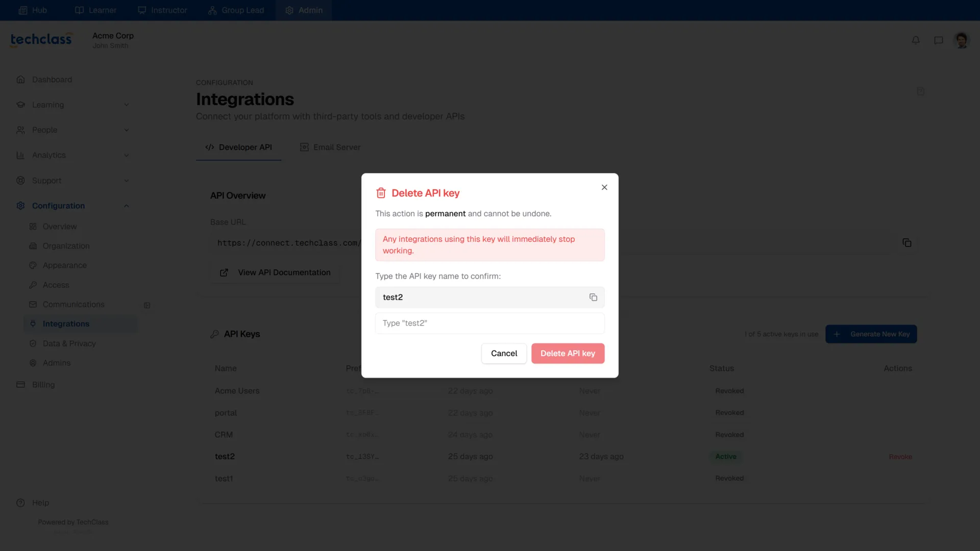This screenshot has height=551, width=980.
Task: Click the Acme Users Revoked badge
Action: click(729, 391)
